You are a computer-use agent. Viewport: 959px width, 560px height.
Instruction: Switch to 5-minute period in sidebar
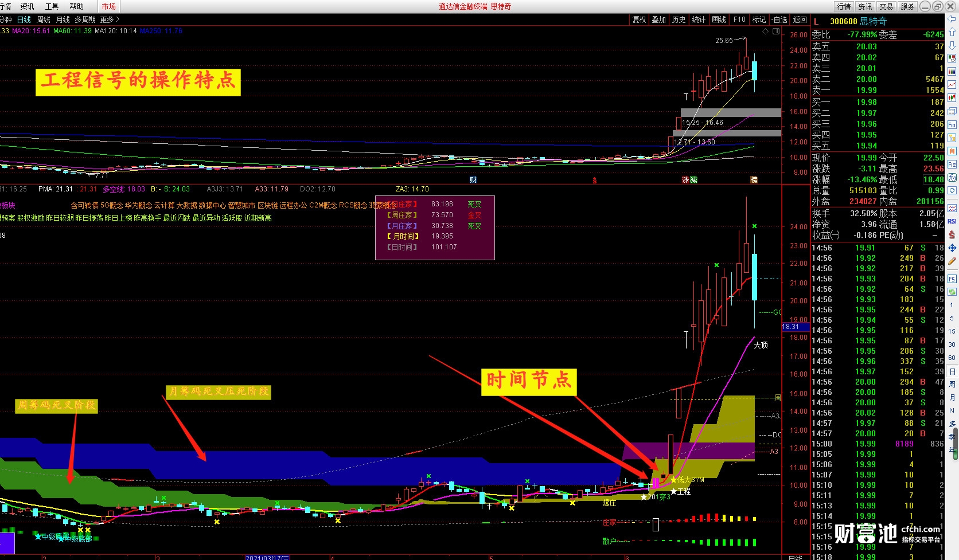tap(952, 319)
